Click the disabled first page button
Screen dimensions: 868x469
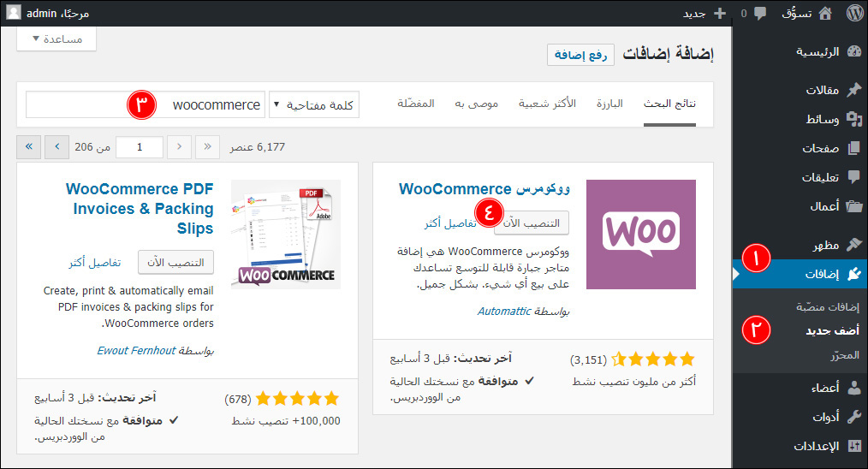pyautogui.click(x=208, y=146)
